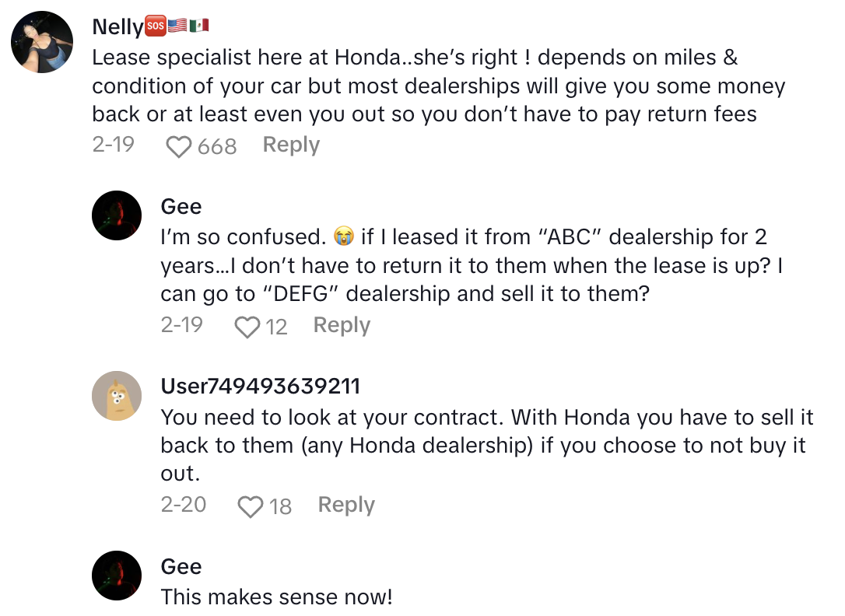Click the 2-20 timestamp
The height and width of the screenshot is (616, 845).
(x=184, y=506)
